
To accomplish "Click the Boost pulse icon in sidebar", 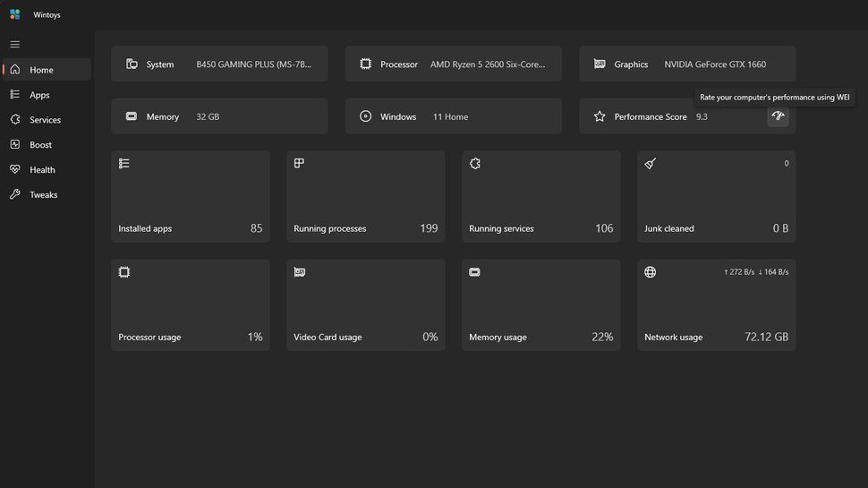I will [15, 144].
